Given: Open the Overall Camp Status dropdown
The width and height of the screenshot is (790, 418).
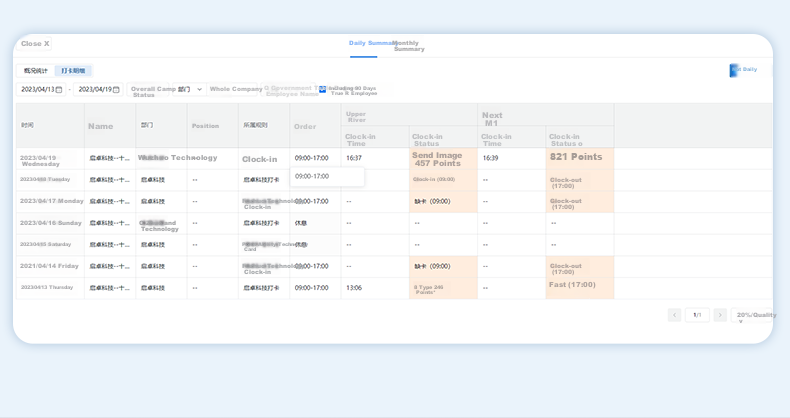Looking at the screenshot, I should 148,90.
